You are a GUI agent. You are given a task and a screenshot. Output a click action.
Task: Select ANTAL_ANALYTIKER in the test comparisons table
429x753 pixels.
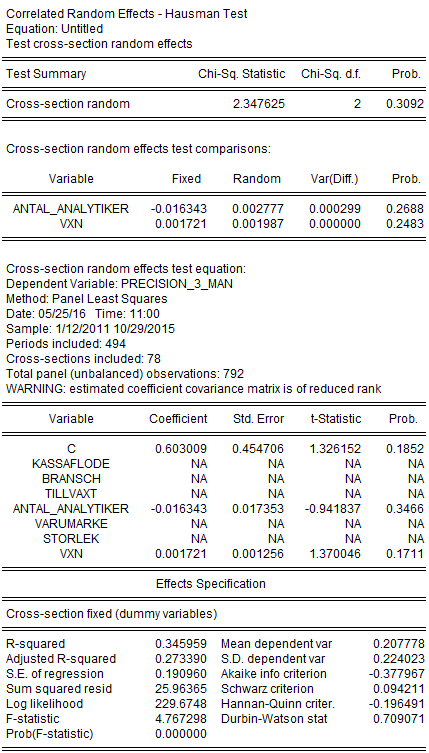[x=71, y=209]
